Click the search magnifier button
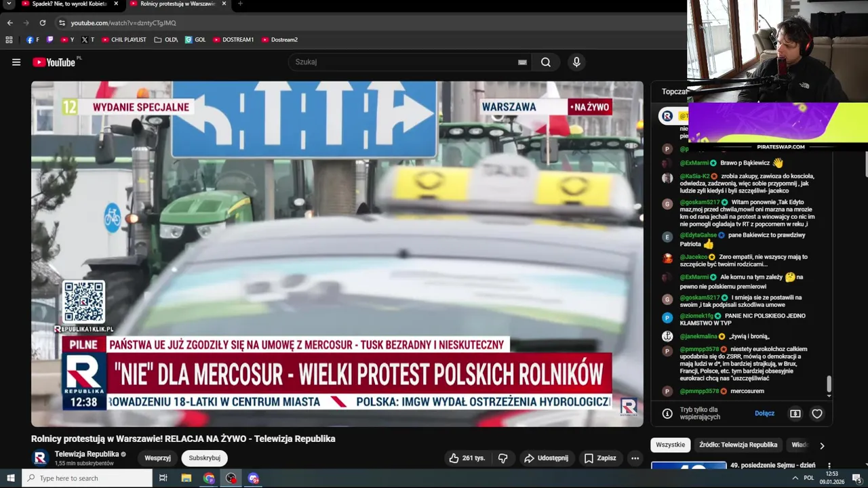 [546, 62]
